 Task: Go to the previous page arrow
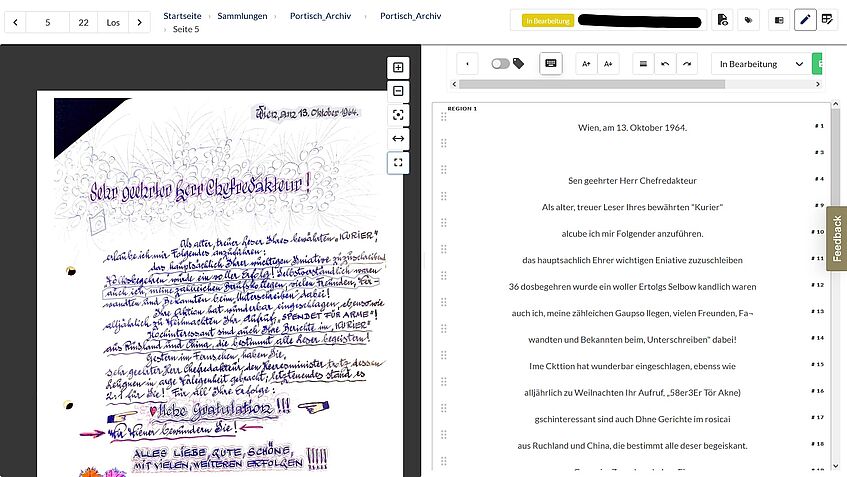[x=15, y=22]
